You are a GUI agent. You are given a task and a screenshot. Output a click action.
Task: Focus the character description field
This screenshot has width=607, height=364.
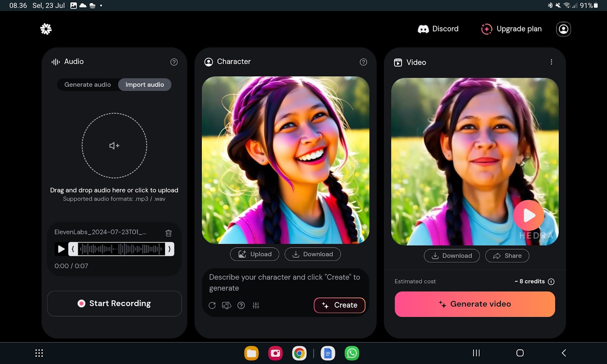[x=285, y=282]
